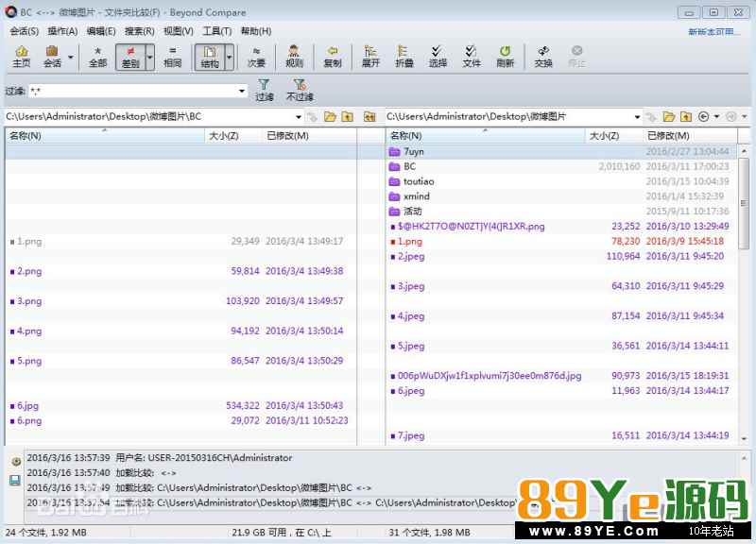
Task: Click 折叠 to collapse all folders
Action: [x=404, y=57]
